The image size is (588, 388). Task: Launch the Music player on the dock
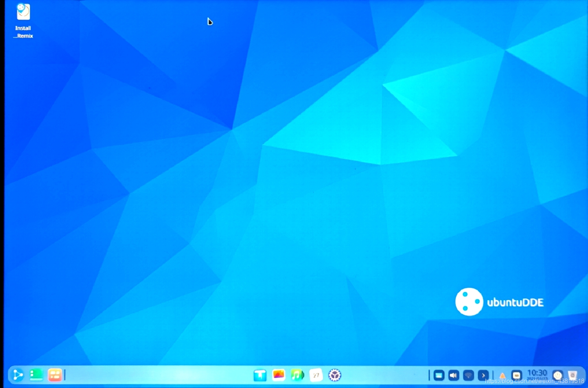click(297, 375)
